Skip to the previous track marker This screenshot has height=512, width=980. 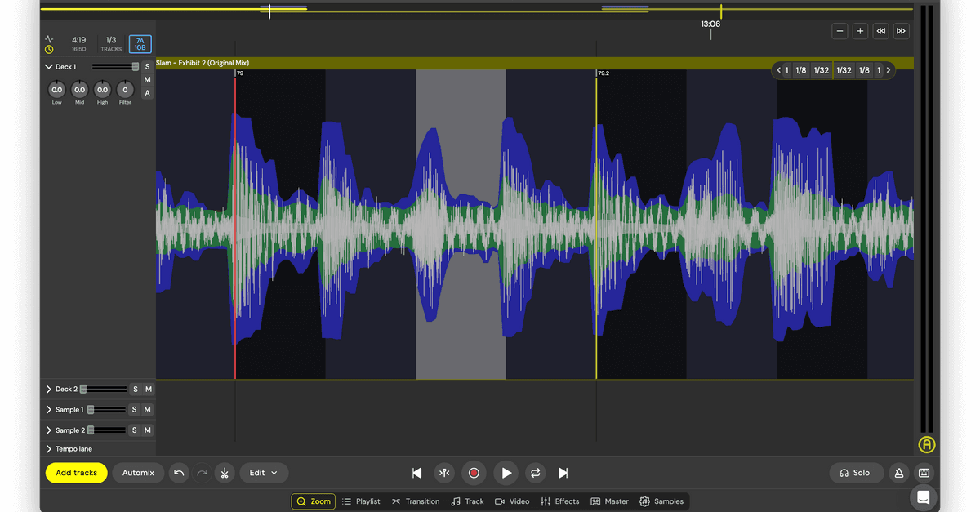[417, 473]
